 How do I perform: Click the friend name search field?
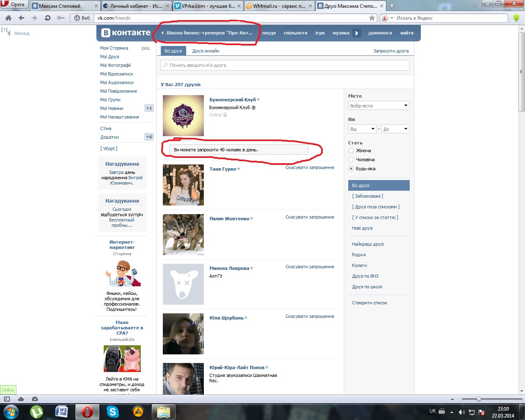285,65
